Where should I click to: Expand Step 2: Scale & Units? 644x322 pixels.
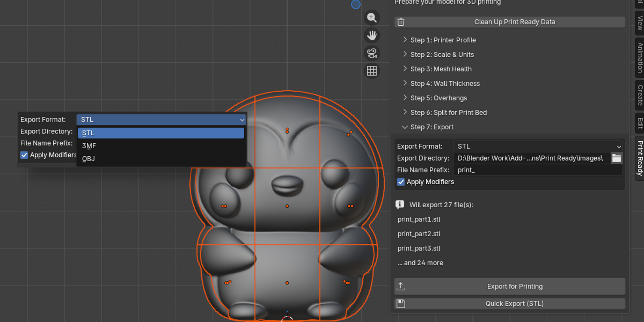(442, 55)
